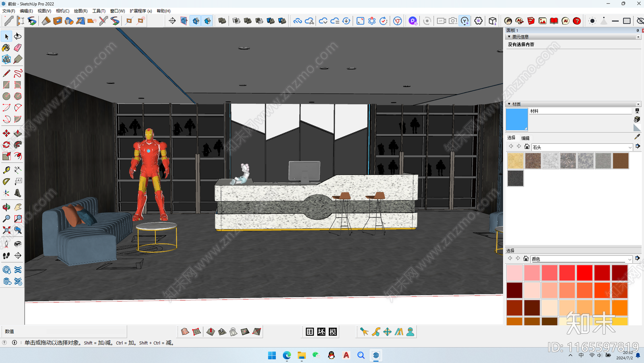The width and height of the screenshot is (644, 363).
Task: Pick the dark charcoal stone swatch
Action: (x=515, y=178)
